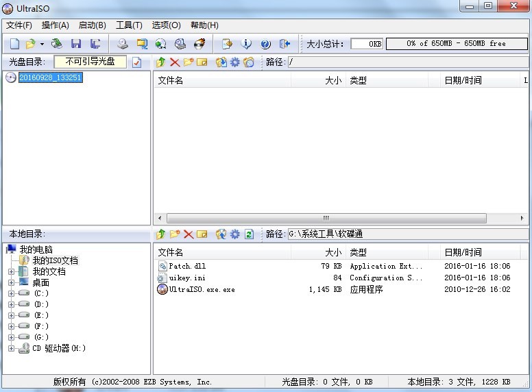Expand the (C:) drive tree node
The width and height of the screenshot is (532, 392).
11,293
